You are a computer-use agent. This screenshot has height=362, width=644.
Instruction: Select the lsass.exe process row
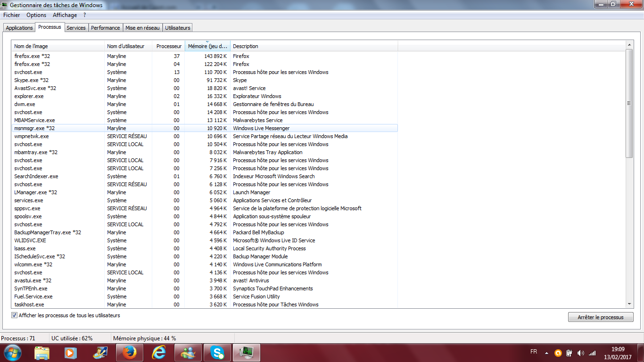coord(205,248)
